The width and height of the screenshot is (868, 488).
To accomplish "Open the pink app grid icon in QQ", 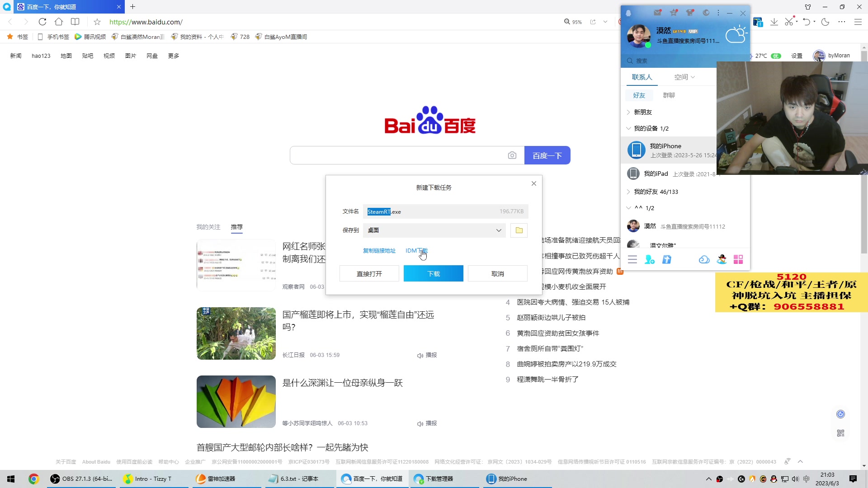I will click(738, 259).
